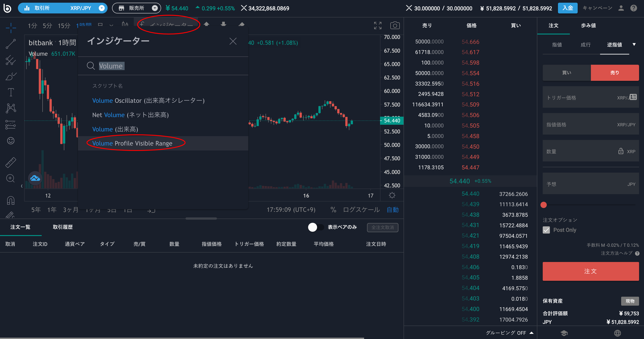Select the 買い buy side
The width and height of the screenshot is (644, 339).
[x=566, y=73]
